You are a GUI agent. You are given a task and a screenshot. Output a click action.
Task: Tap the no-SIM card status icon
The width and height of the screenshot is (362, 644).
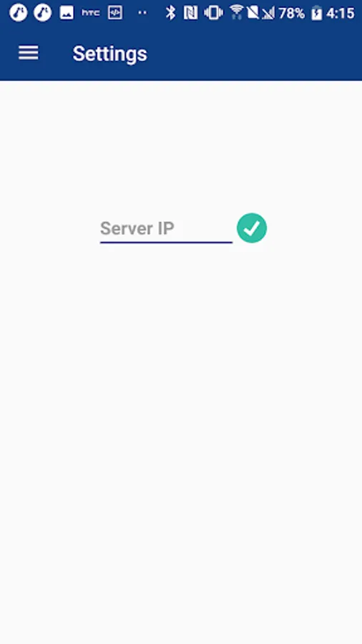pos(253,12)
